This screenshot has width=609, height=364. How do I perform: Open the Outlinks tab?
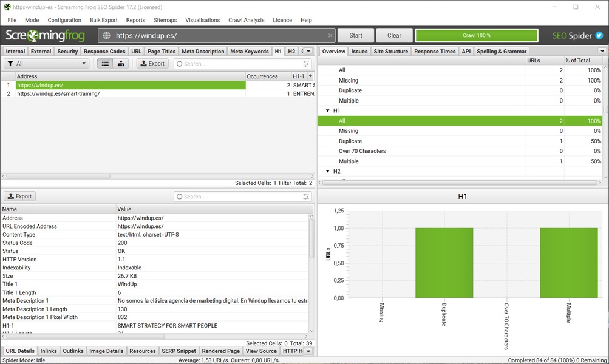(73, 351)
